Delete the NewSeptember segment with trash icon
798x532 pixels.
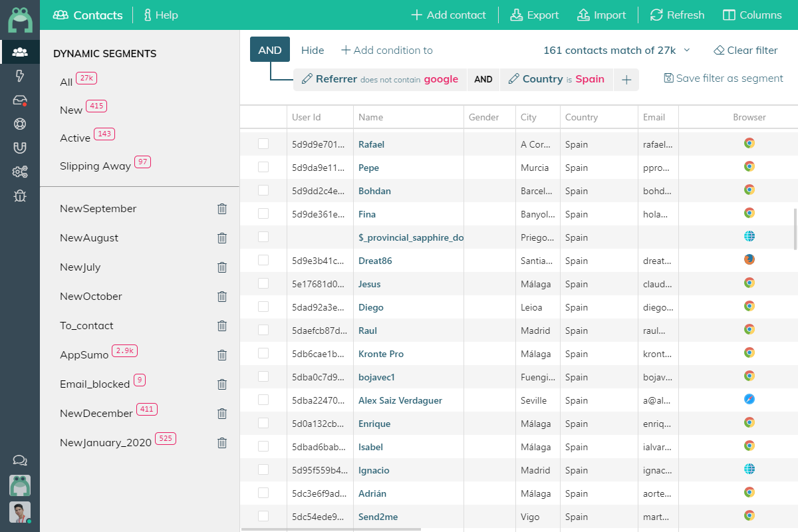[x=222, y=209]
